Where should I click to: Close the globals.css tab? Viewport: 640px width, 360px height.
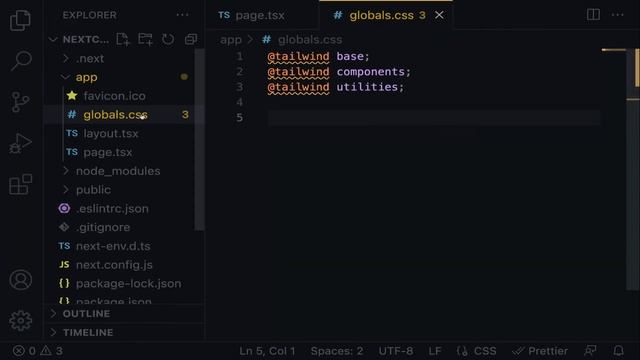coord(439,15)
